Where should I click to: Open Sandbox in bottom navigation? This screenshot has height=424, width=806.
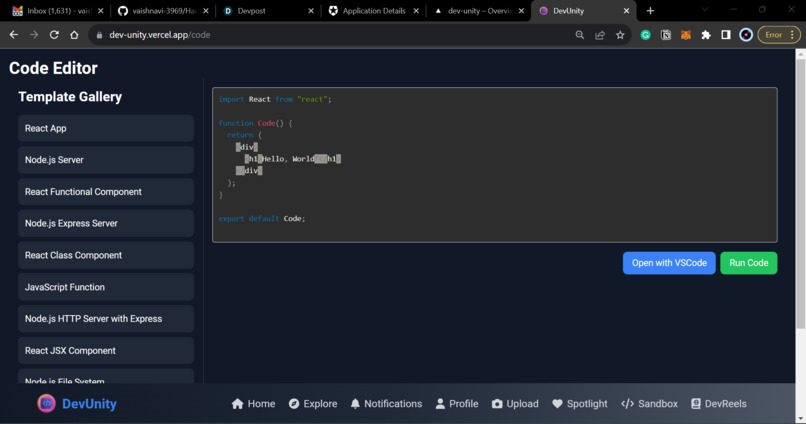649,404
